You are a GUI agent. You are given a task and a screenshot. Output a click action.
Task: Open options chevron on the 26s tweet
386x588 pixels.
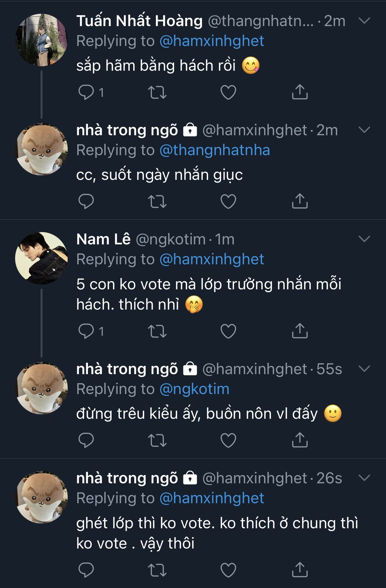(364, 478)
